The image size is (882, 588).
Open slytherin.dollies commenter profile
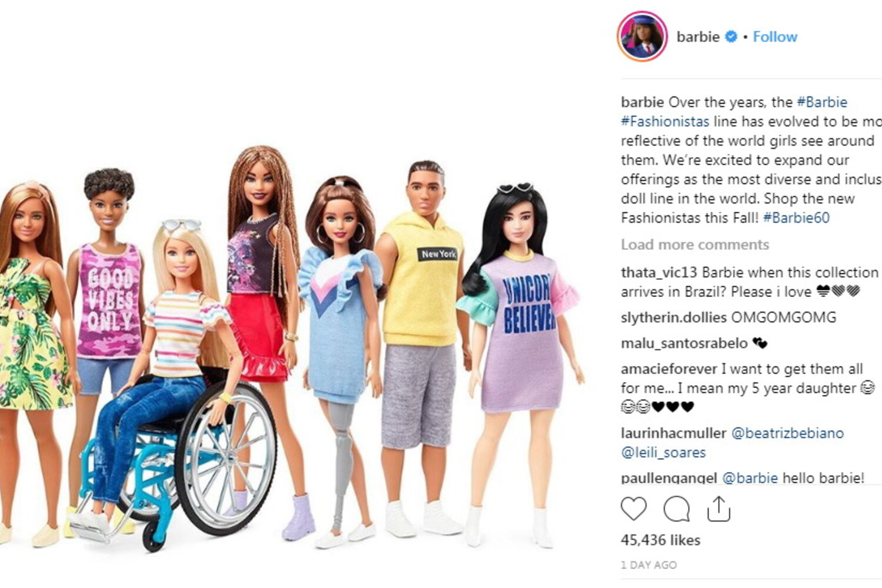coord(674,317)
